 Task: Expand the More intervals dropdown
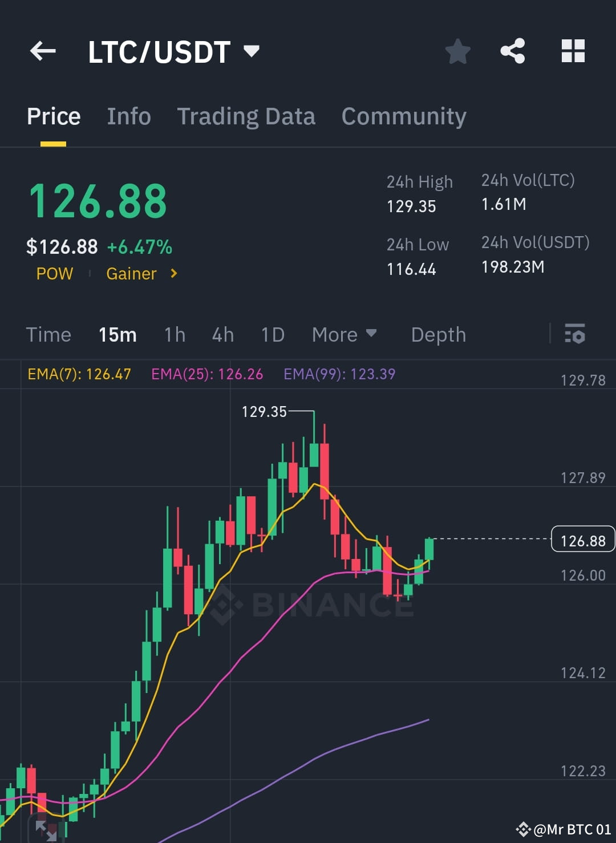(x=344, y=335)
